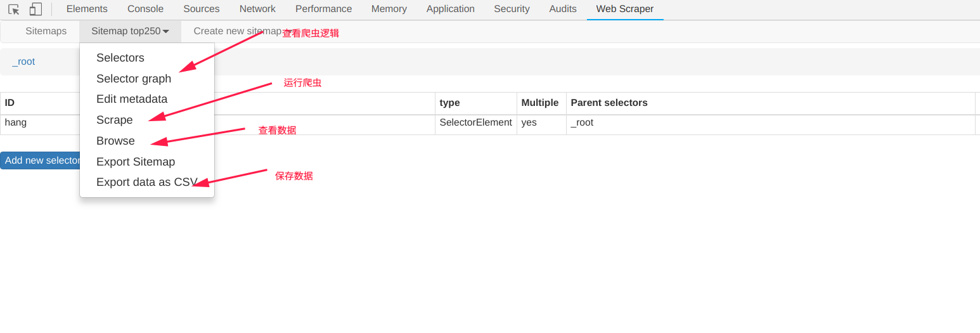
Task: Switch to the Elements tab
Action: pos(87,9)
